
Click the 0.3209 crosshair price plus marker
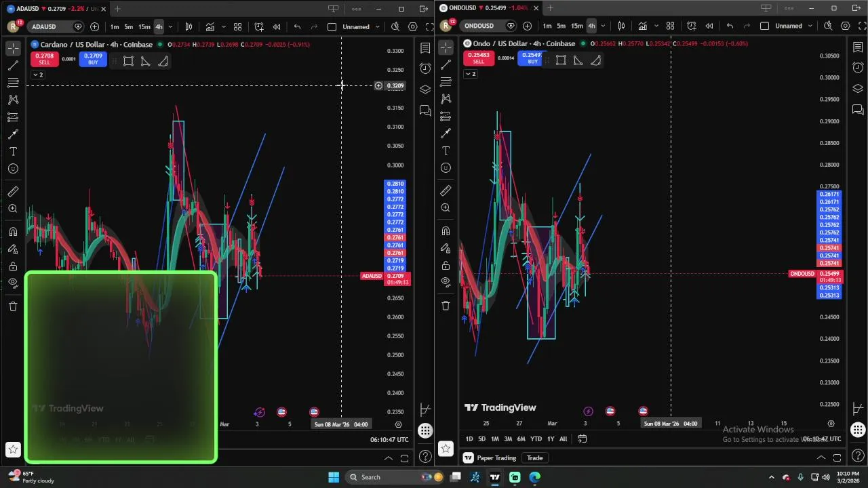pos(378,85)
